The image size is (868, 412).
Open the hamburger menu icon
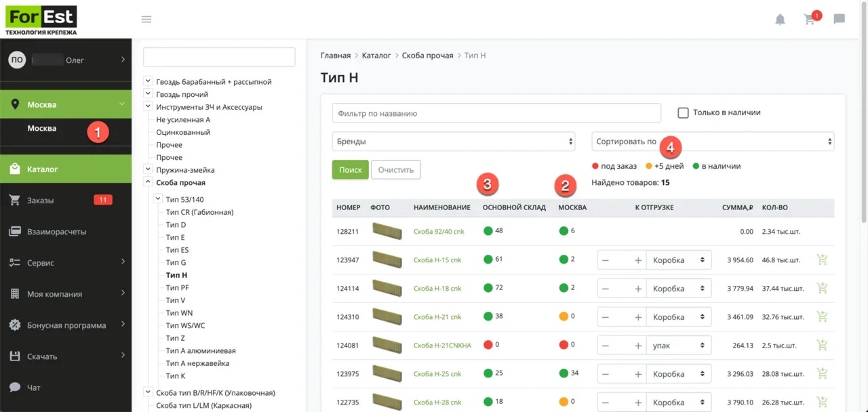pos(146,19)
